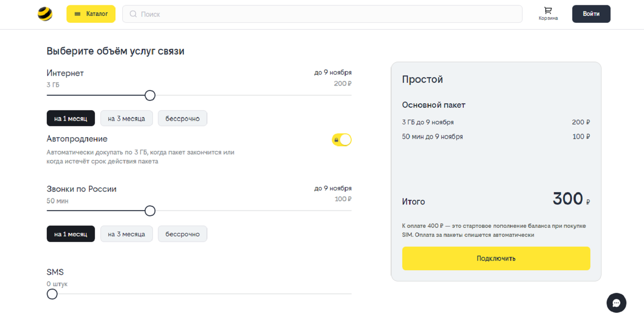Viewport: 644px width, 320px height.
Task: Click the Итого total 300 ₽
Action: click(571, 199)
